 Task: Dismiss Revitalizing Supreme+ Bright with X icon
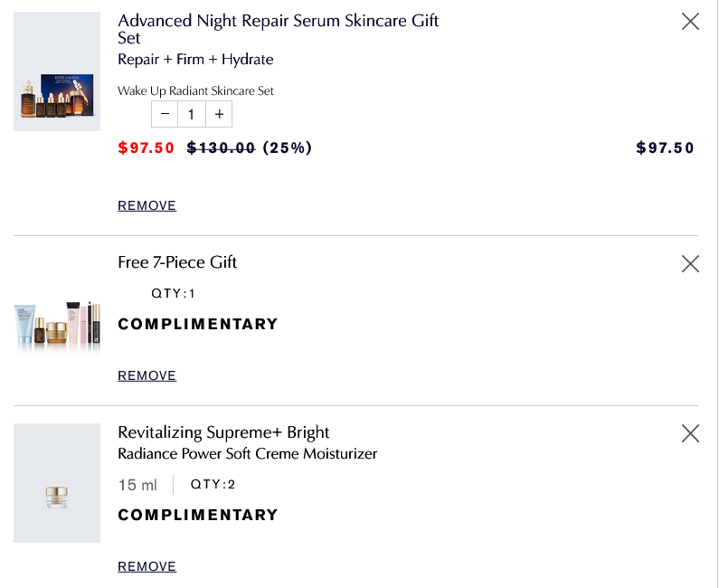(x=690, y=433)
